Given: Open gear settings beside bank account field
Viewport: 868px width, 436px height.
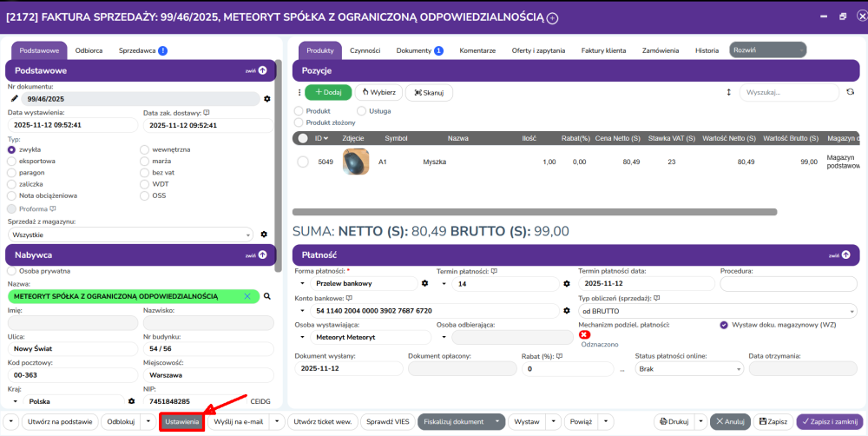Looking at the screenshot, I should (566, 310).
